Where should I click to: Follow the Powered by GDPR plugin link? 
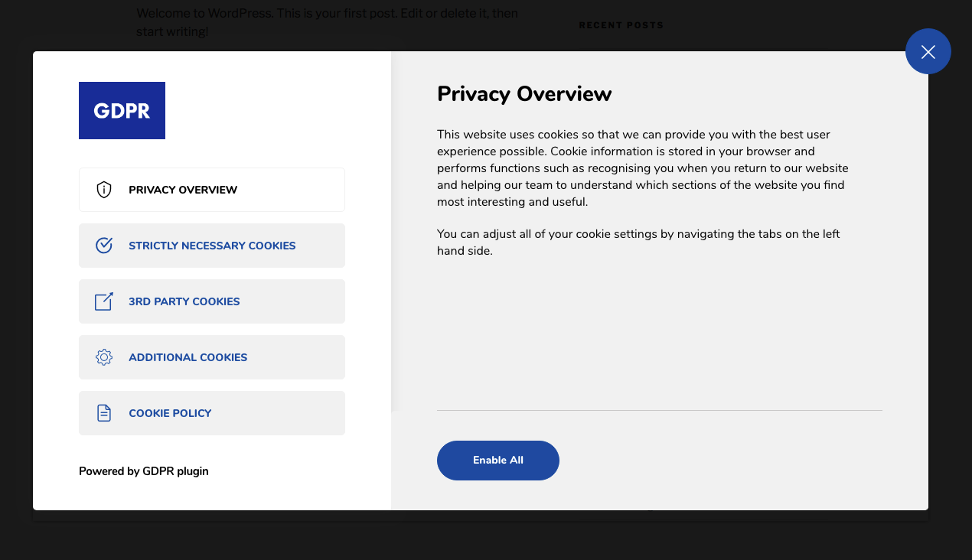coord(144,471)
